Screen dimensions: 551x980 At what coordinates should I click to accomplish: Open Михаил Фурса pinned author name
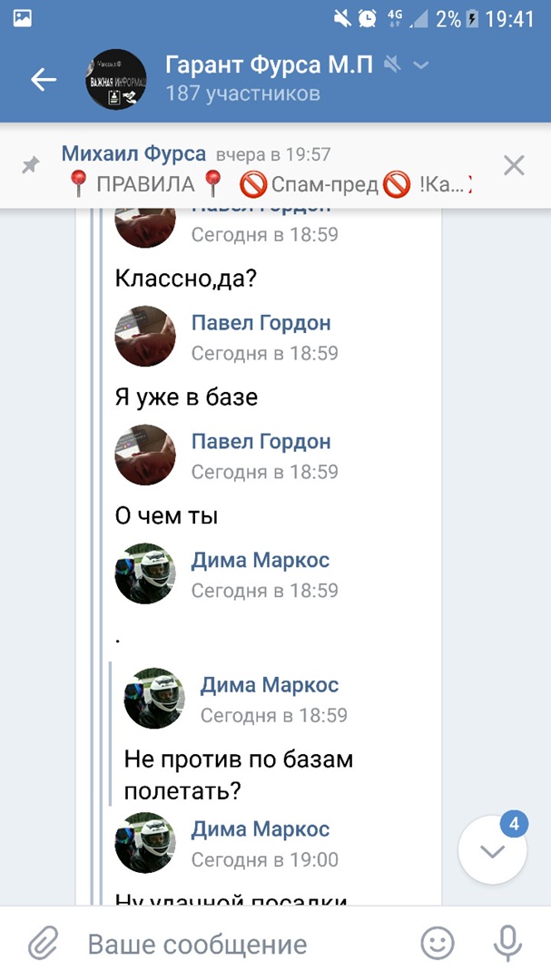pyautogui.click(x=133, y=153)
